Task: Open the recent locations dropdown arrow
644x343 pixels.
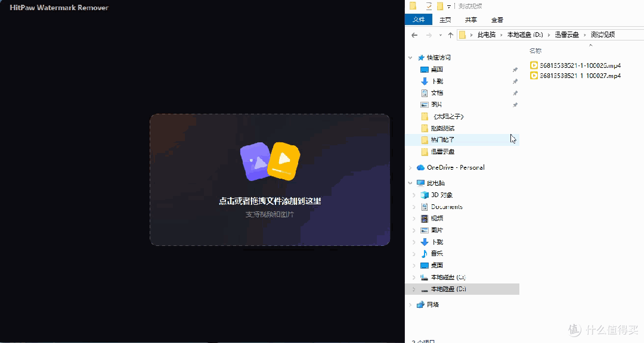Action: [440, 35]
